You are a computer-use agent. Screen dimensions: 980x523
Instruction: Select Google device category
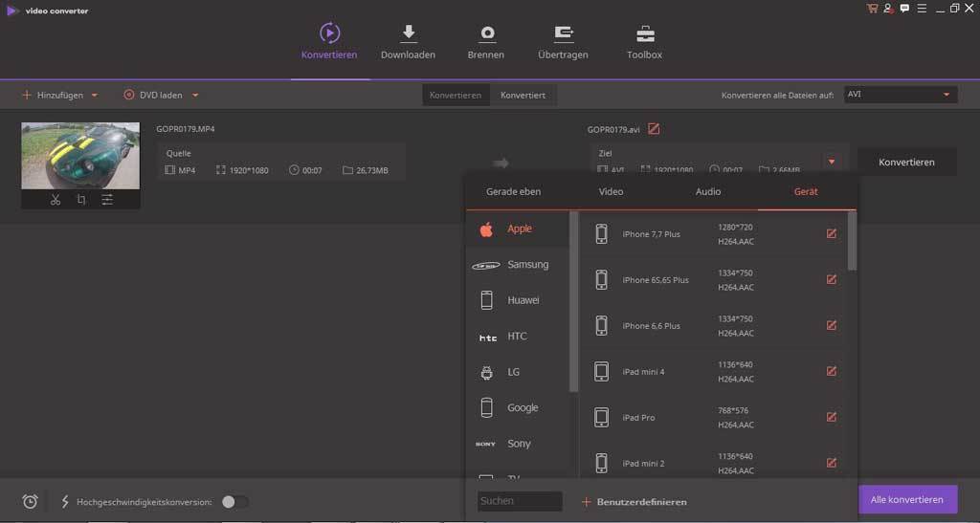pyautogui.click(x=518, y=407)
